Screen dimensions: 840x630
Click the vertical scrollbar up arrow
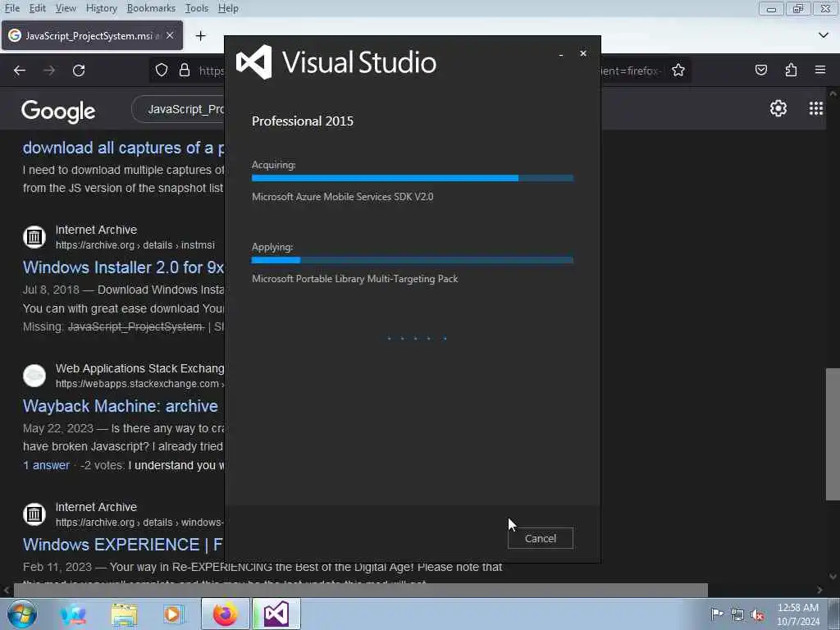click(833, 94)
